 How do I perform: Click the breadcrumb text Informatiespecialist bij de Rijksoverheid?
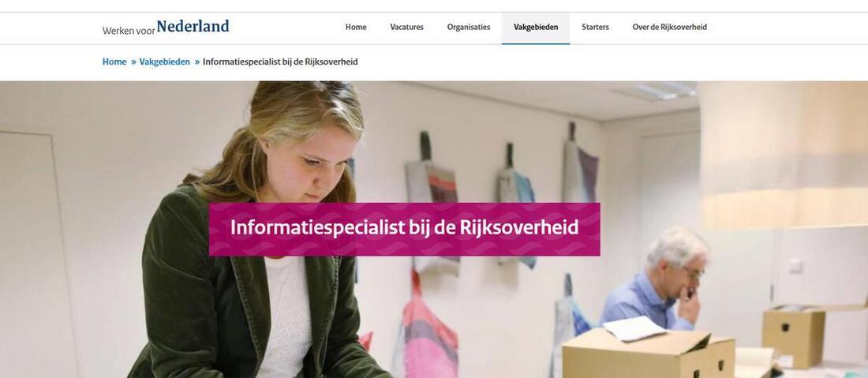tap(280, 62)
